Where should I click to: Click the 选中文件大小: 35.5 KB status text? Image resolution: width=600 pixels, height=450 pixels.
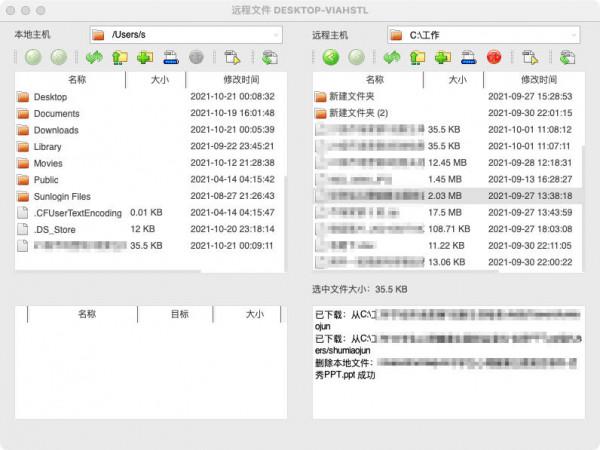click(x=360, y=289)
